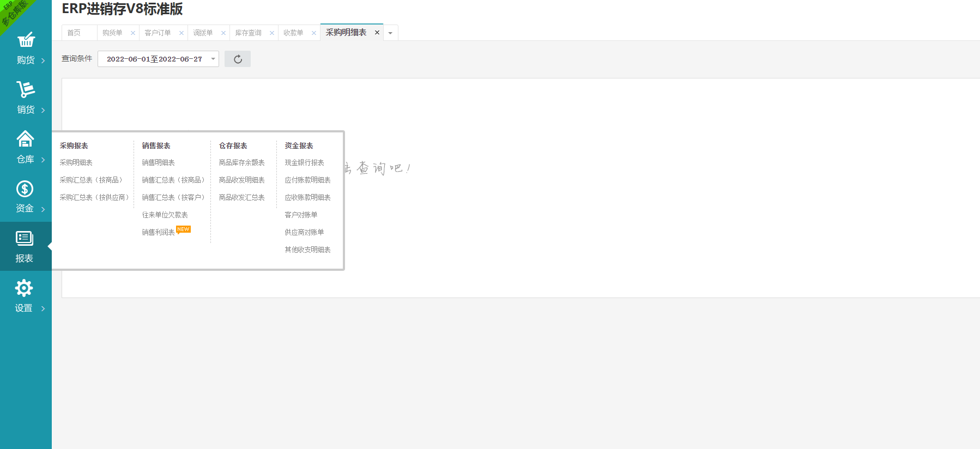980x449 pixels.
Task: Switch to the 购货单 tab
Action: (x=112, y=33)
